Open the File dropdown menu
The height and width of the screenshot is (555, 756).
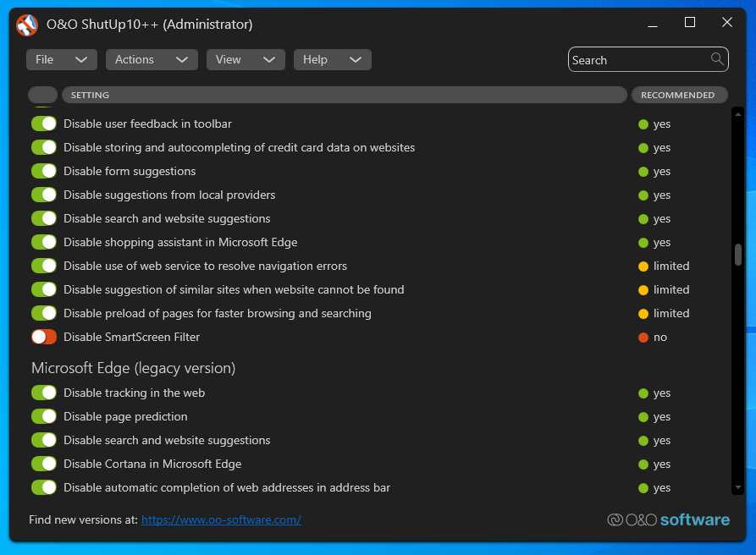coord(62,60)
